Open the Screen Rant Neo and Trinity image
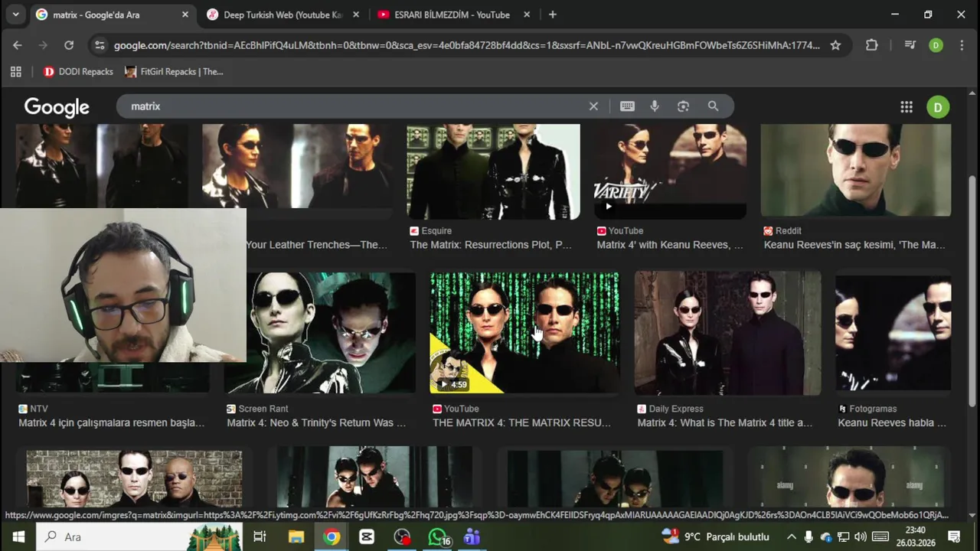Viewport: 980px width, 551px height. coord(320,333)
